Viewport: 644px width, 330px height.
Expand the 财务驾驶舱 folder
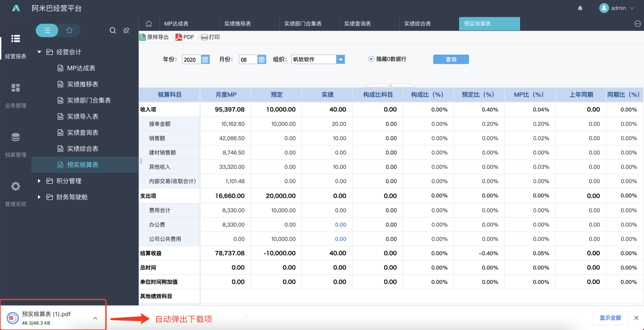39,197
